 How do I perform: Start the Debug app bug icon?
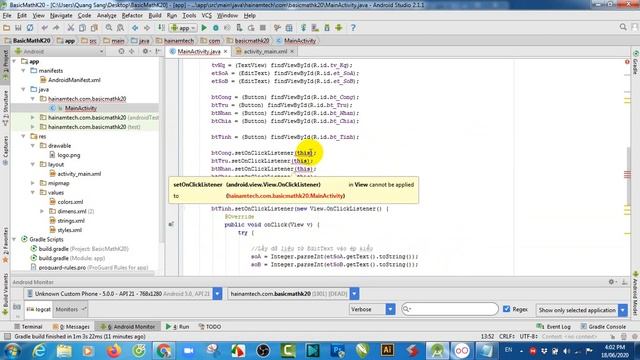pyautogui.click(x=216, y=28)
